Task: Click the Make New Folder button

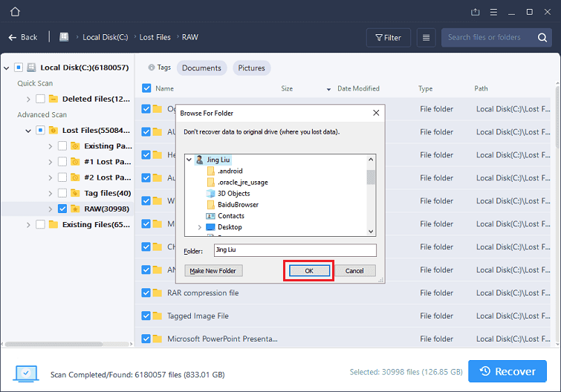Action: pos(213,271)
